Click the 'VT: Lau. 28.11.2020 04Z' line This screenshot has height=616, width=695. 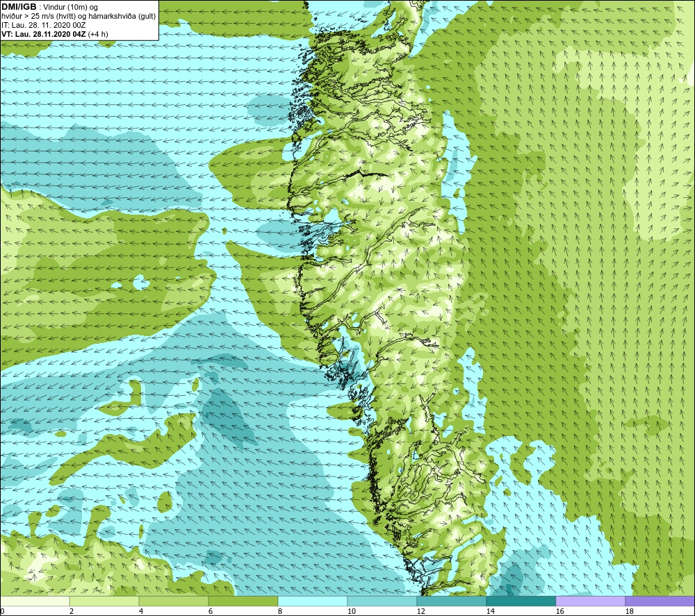(x=54, y=34)
